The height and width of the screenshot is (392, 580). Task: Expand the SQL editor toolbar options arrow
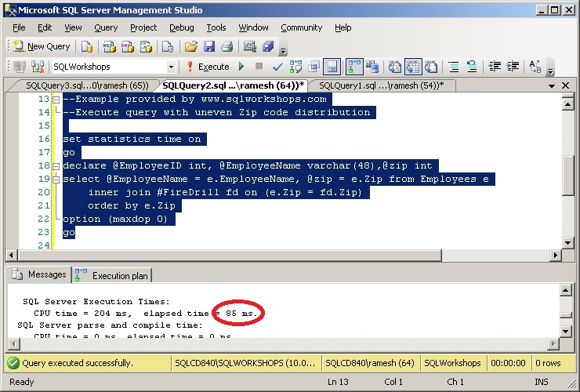coord(550,68)
